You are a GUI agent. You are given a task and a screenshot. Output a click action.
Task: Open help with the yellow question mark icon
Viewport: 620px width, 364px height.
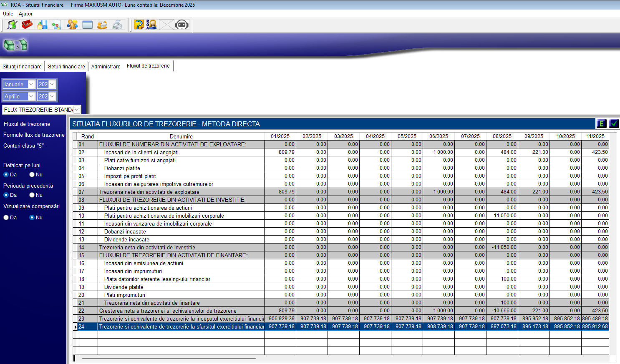139,25
